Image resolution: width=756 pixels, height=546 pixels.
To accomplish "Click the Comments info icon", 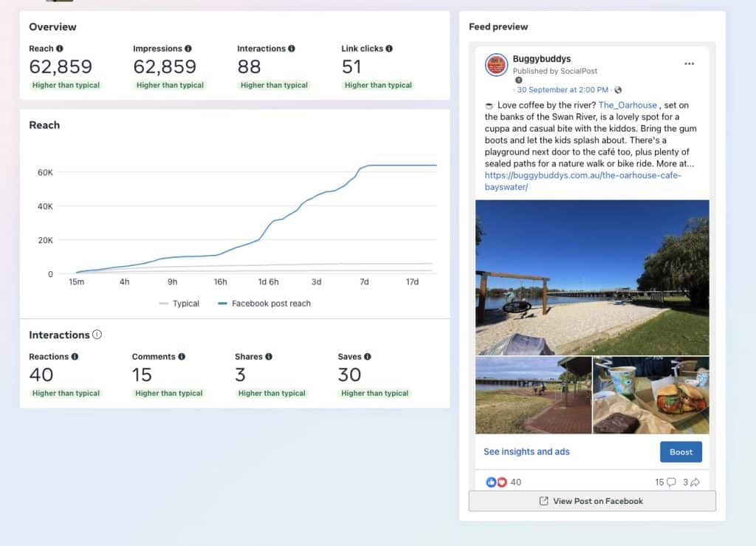I will [x=182, y=357].
